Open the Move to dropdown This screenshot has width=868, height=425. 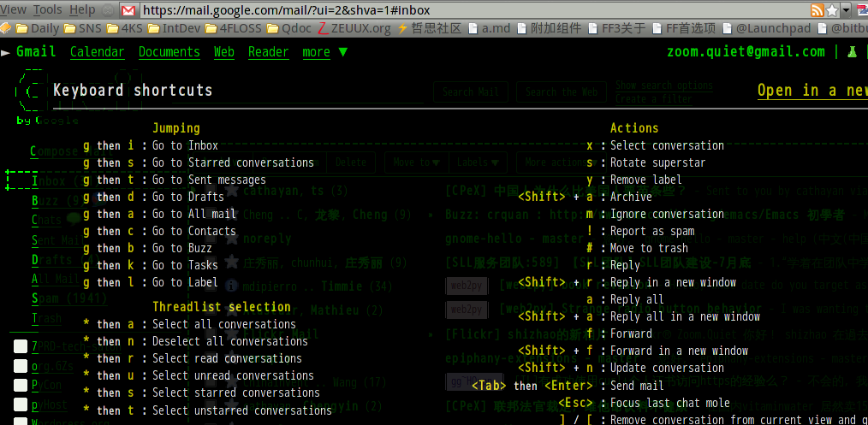point(417,162)
